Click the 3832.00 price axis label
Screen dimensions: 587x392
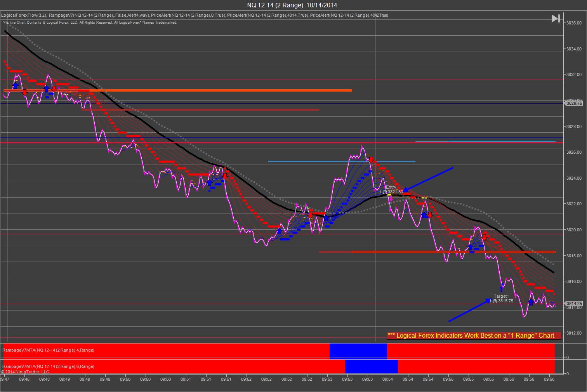tap(574, 75)
